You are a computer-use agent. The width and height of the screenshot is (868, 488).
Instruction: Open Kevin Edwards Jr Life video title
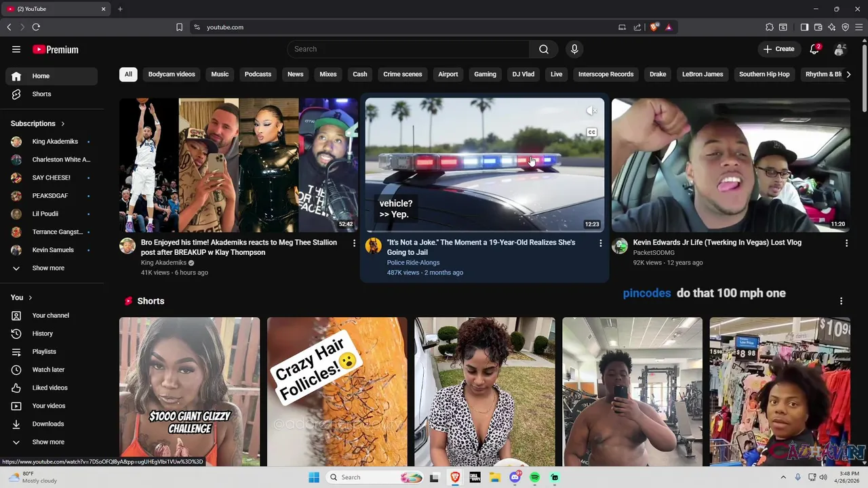(x=717, y=243)
